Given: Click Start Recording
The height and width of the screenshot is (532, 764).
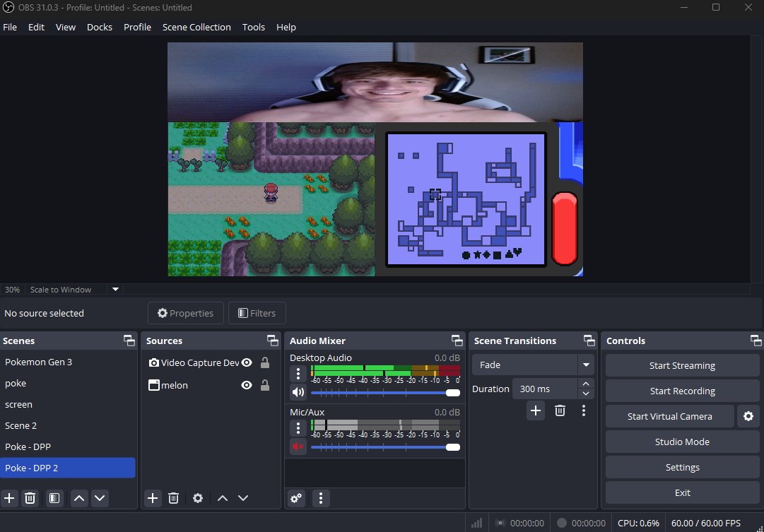Looking at the screenshot, I should coord(682,391).
